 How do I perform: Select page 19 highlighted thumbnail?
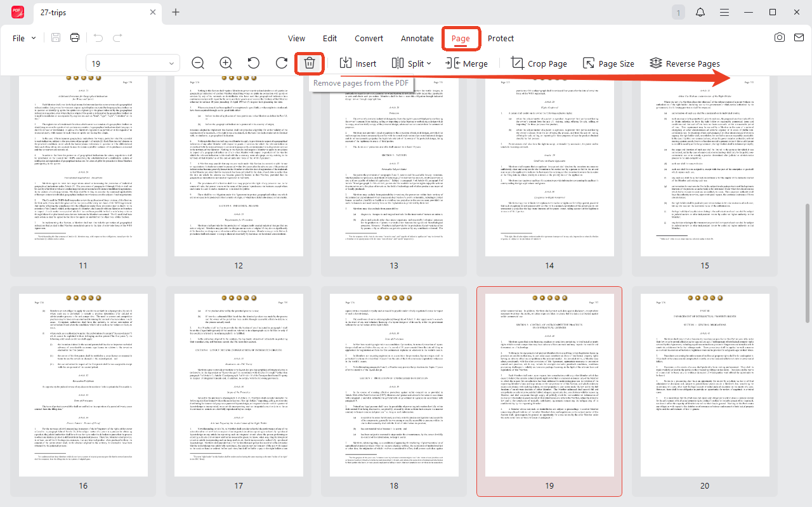pos(549,392)
